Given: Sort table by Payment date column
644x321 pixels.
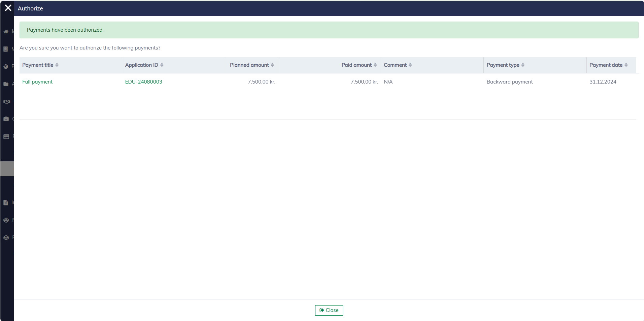Looking at the screenshot, I should [x=626, y=65].
